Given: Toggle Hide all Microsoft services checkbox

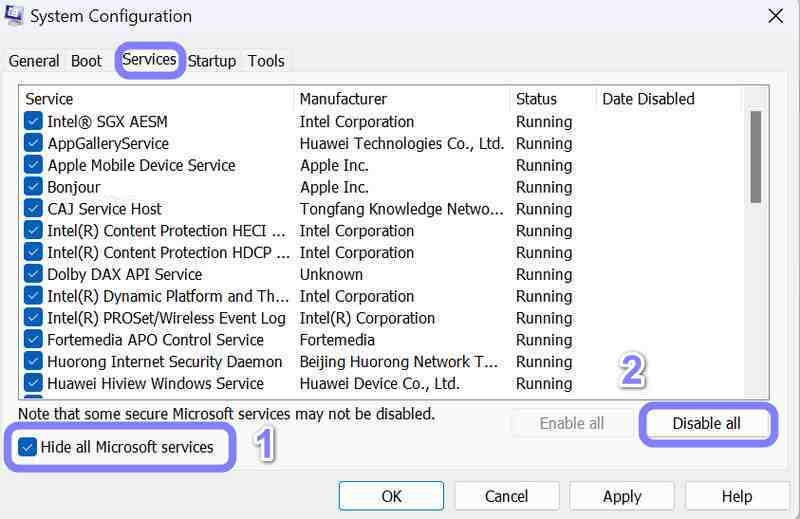Looking at the screenshot, I should click(28, 447).
